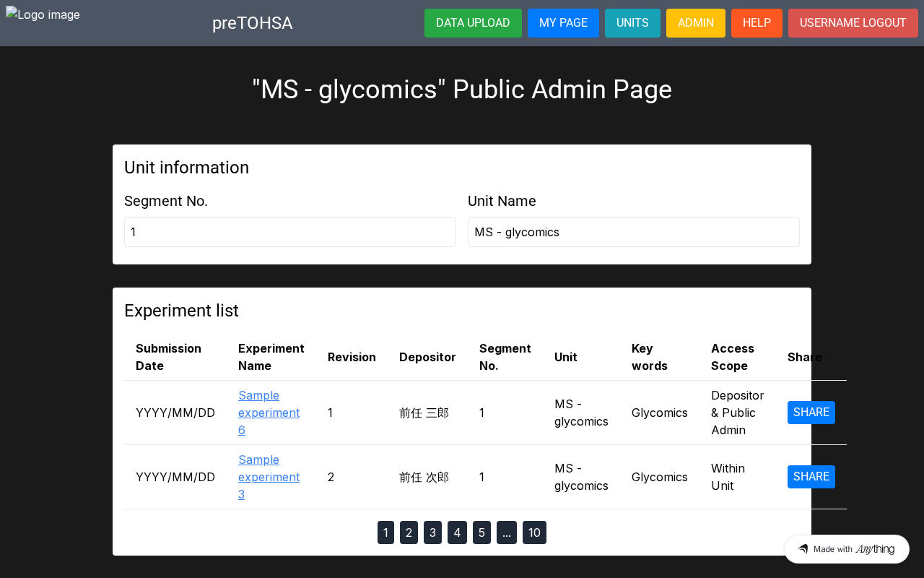Jump to pagination page 5
This screenshot has height=578, width=924.
coord(481,532)
